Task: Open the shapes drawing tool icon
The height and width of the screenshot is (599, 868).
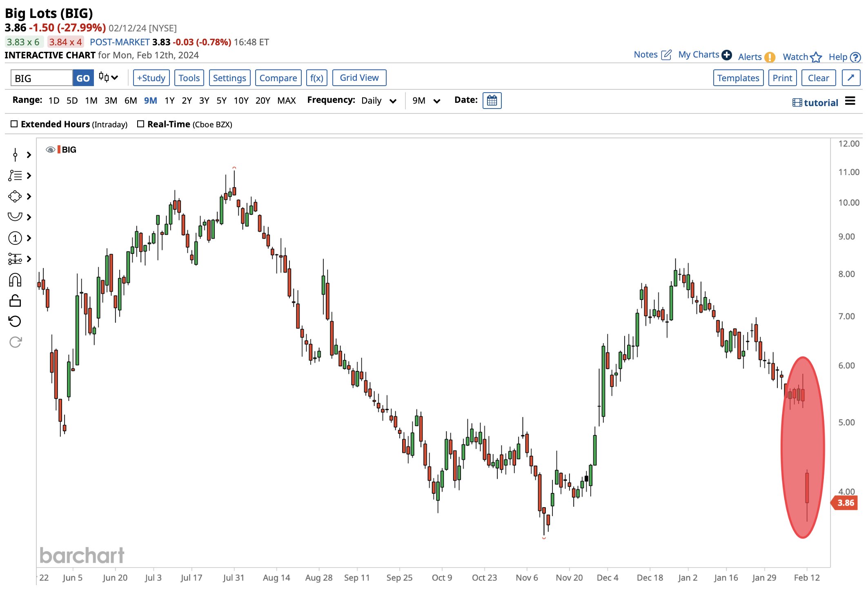Action: 15,196
